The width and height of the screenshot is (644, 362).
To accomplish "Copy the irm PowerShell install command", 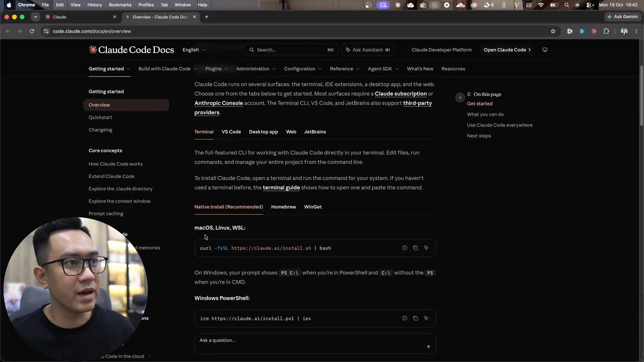I will tap(415, 318).
